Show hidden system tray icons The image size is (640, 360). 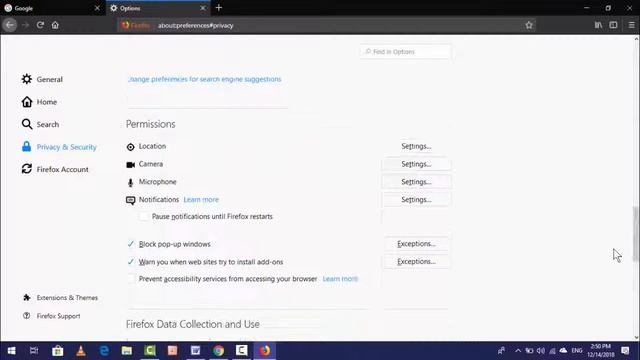518,351
